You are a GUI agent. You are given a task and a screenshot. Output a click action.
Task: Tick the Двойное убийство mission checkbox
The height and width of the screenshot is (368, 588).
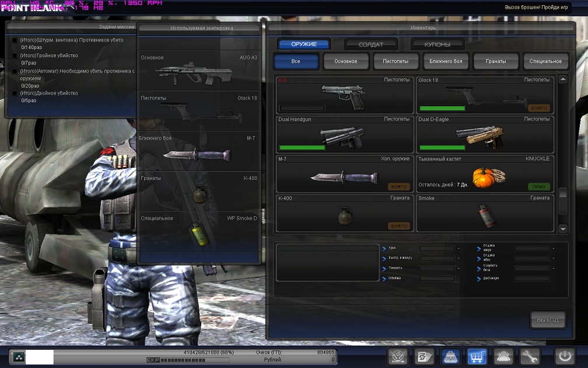tap(15, 93)
